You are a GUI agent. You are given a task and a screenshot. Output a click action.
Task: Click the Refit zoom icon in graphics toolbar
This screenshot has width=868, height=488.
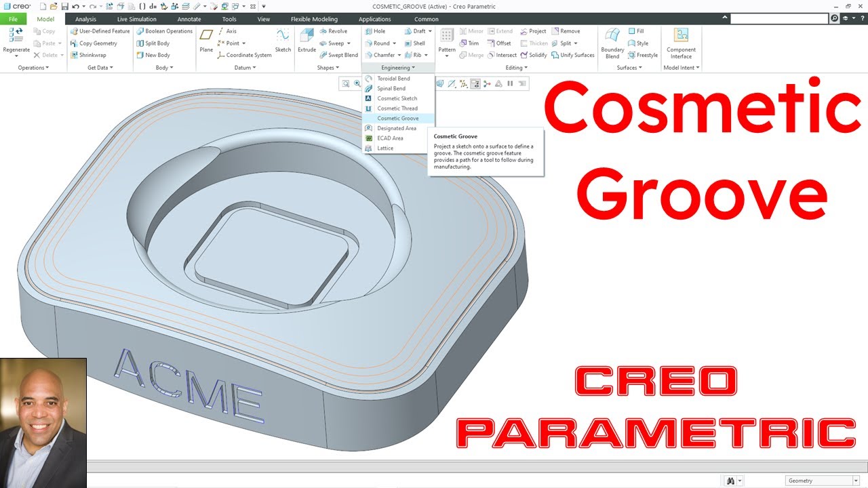coord(346,83)
